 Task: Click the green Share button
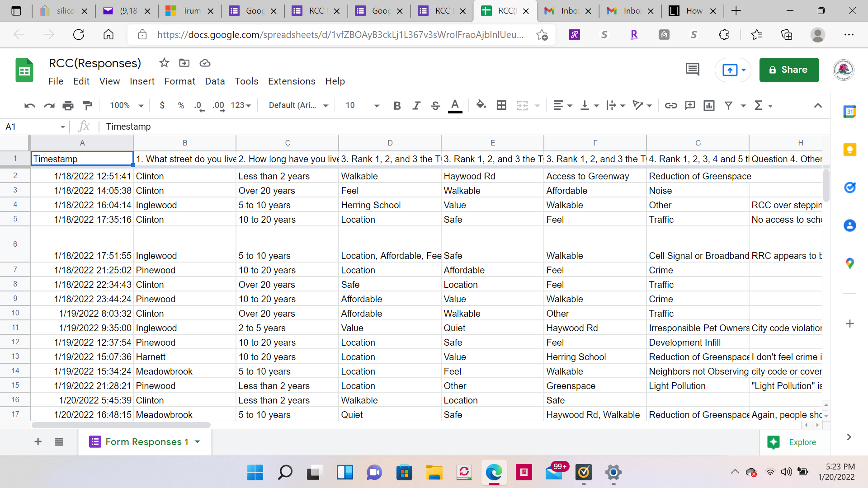pos(789,70)
